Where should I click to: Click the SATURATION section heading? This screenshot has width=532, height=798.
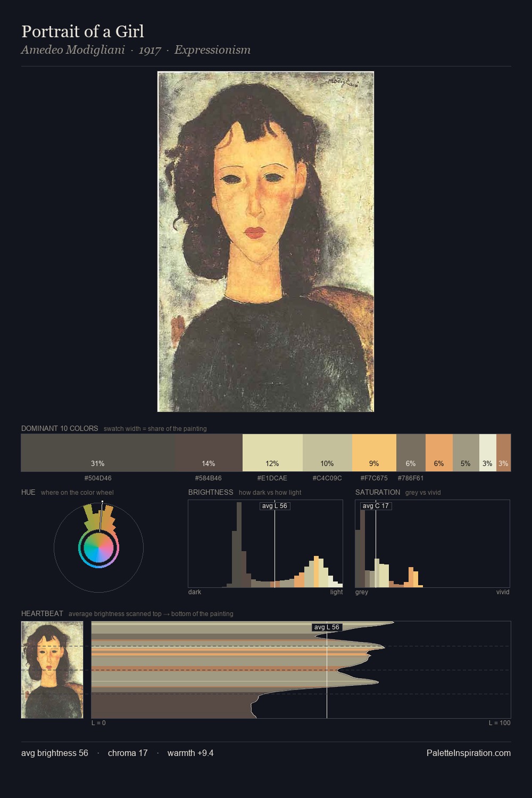click(x=378, y=492)
